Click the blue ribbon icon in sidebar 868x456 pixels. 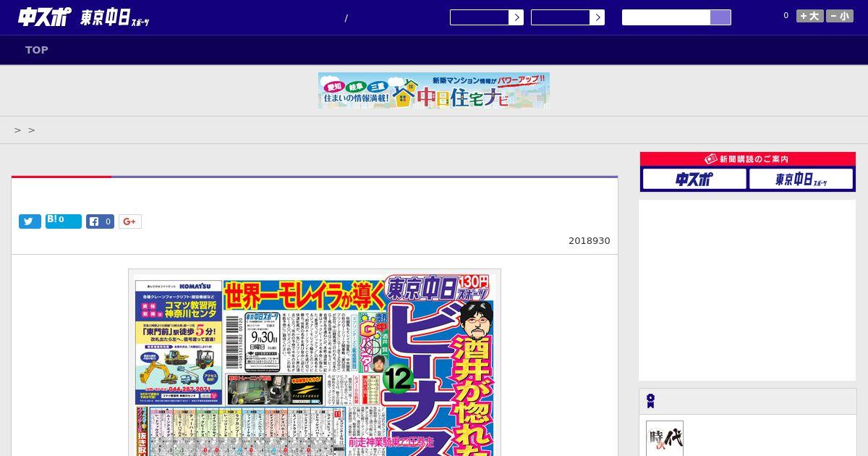coord(651,401)
